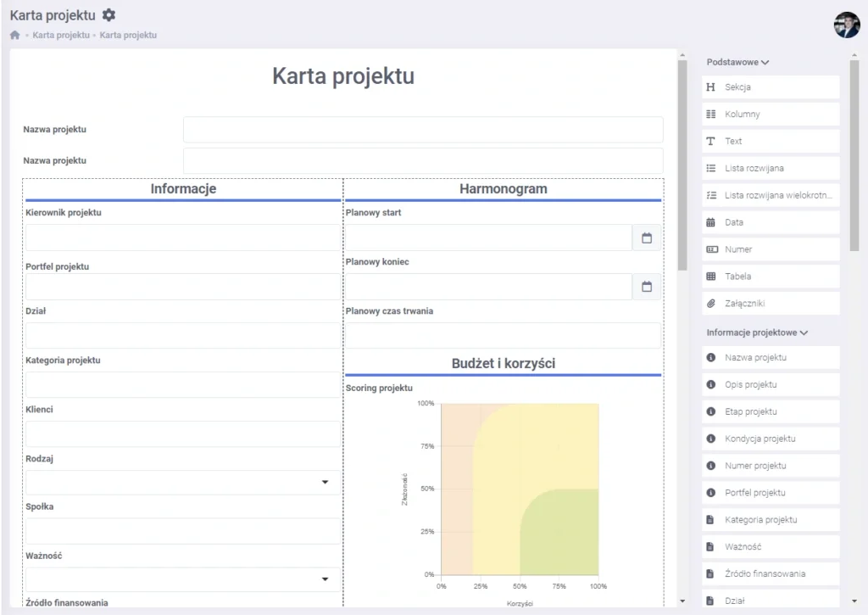This screenshot has width=868, height=615.
Task: Click the Planowy koniec date field
Action: pos(489,287)
